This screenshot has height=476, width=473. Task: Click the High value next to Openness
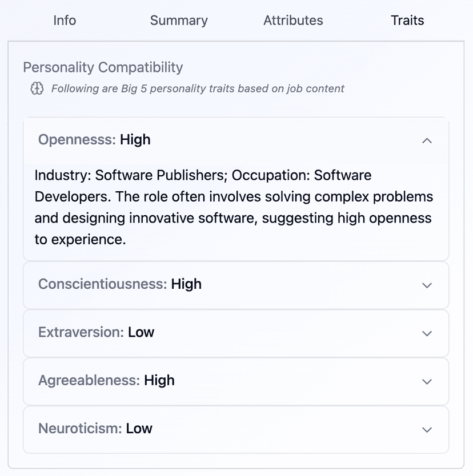pos(135,140)
